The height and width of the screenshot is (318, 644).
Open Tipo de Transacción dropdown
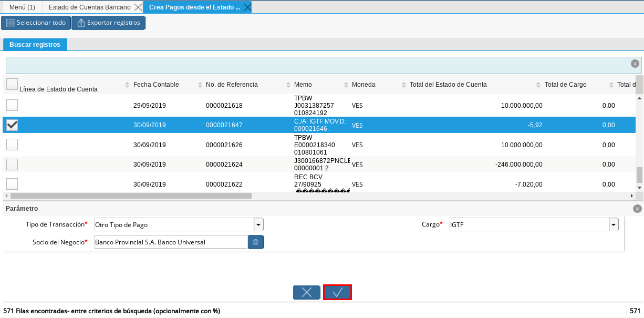point(258,225)
